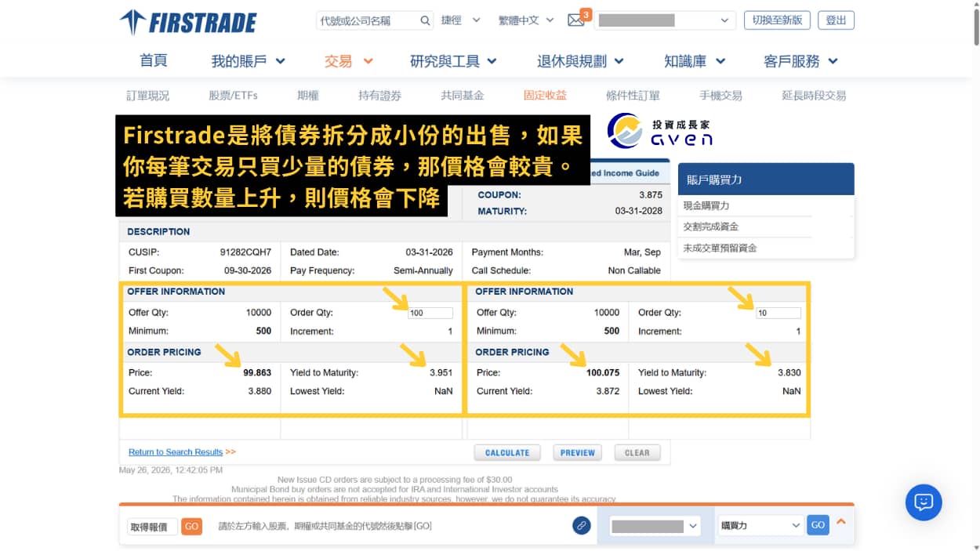Viewport: 980px width, 551px height.
Task: Click the Order Qty field showing 100
Action: click(430, 313)
